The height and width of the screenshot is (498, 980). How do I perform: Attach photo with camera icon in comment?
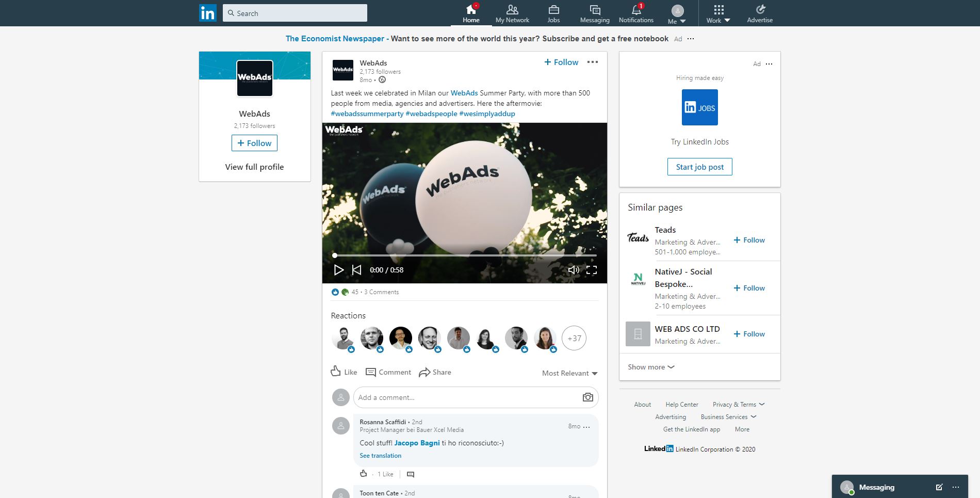[x=587, y=397]
